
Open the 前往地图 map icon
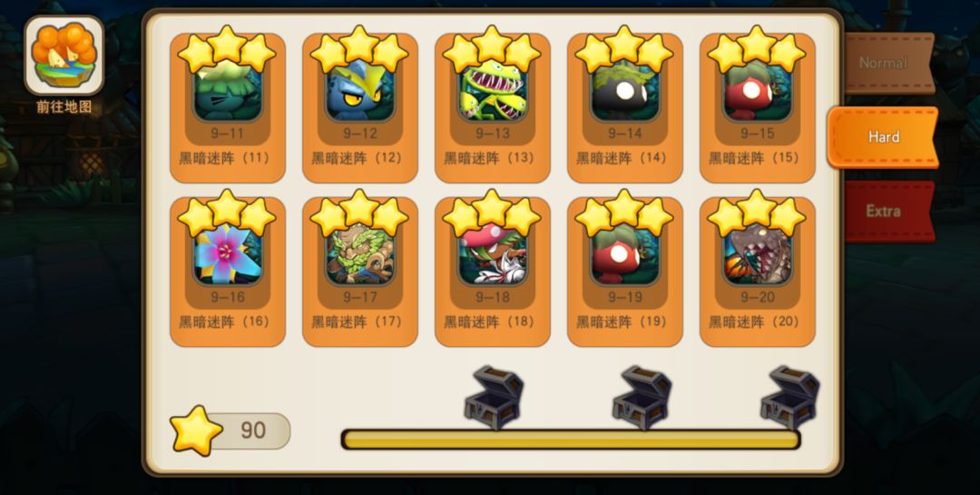pyautogui.click(x=64, y=55)
